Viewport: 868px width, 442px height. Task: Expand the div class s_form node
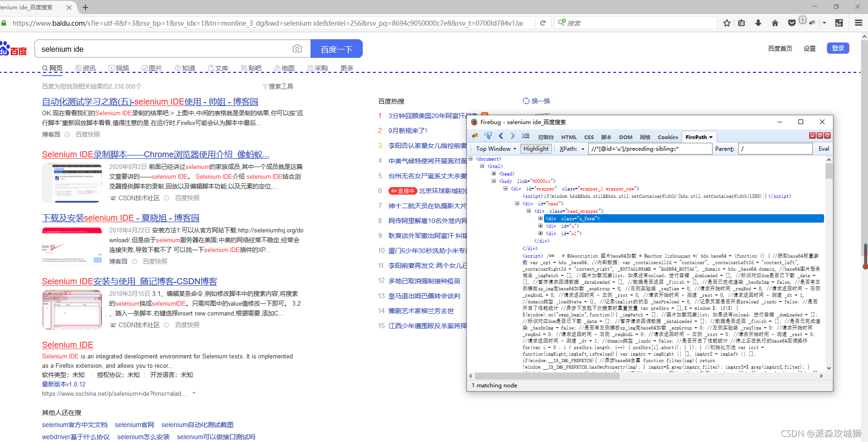[540, 218]
